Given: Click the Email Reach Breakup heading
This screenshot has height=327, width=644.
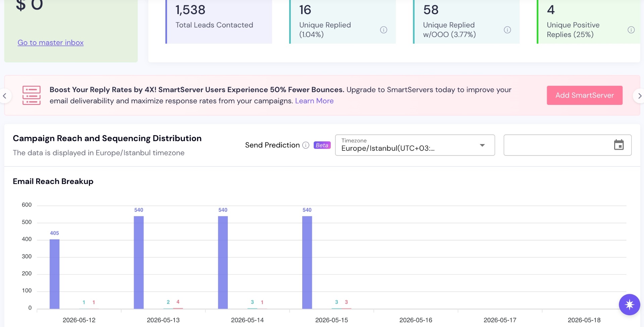Looking at the screenshot, I should 53,181.
